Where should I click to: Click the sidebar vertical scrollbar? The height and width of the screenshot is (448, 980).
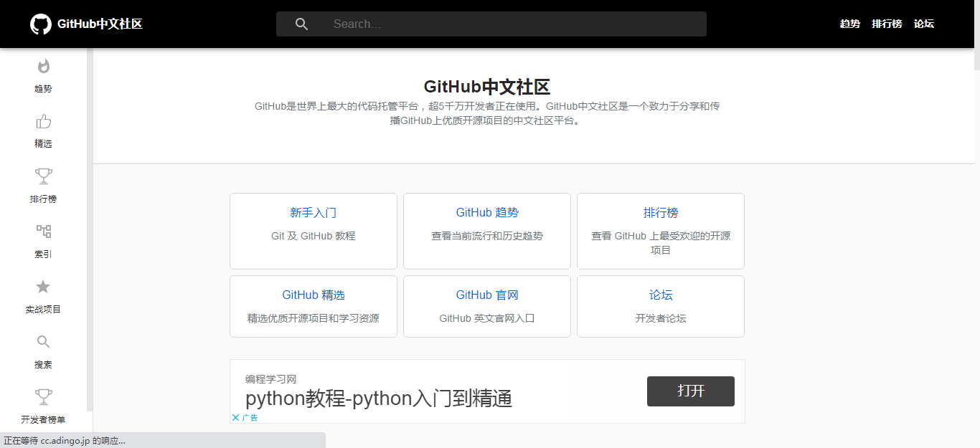click(x=90, y=229)
